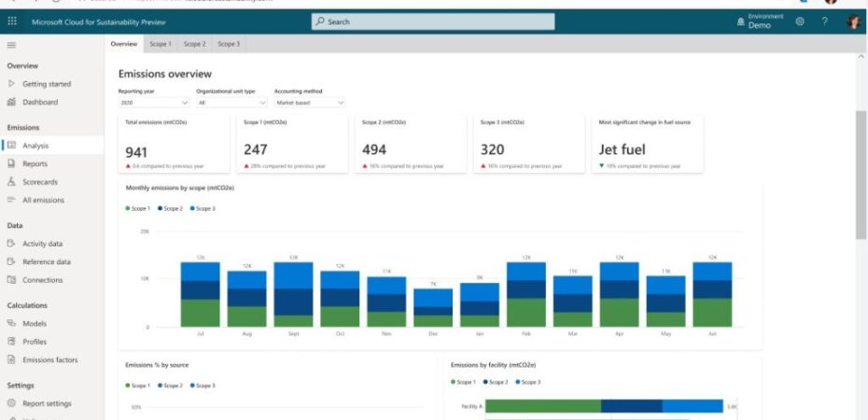Image resolution: width=868 pixels, height=420 pixels.
Task: Switch to the Scope 2 tab
Action: [194, 44]
